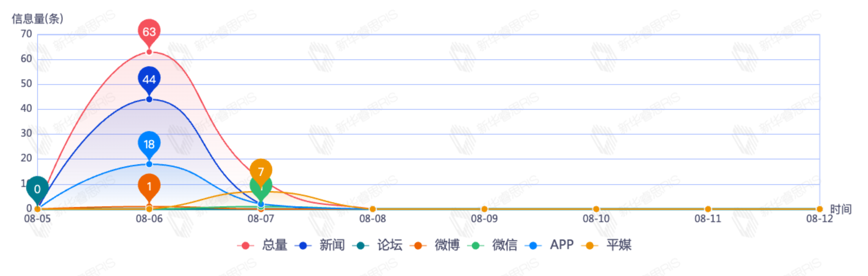Click the final 08-12 data point
The width and height of the screenshot is (868, 276).
(x=819, y=209)
